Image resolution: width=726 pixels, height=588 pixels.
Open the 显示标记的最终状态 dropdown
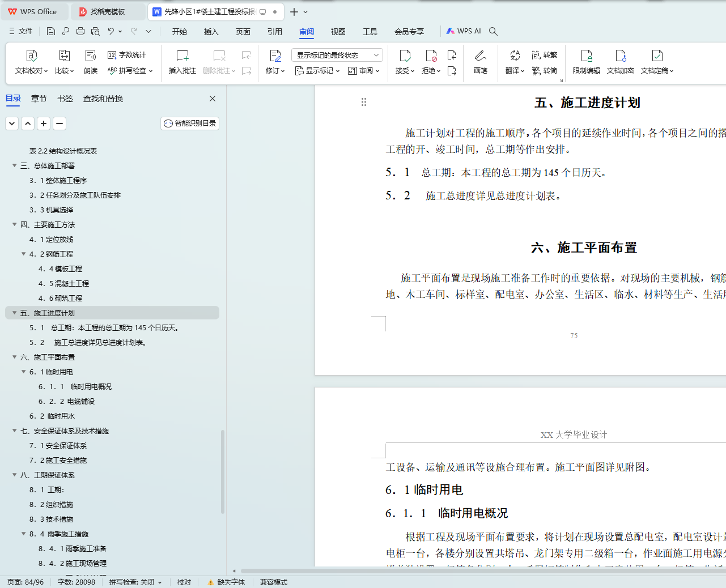click(337, 55)
